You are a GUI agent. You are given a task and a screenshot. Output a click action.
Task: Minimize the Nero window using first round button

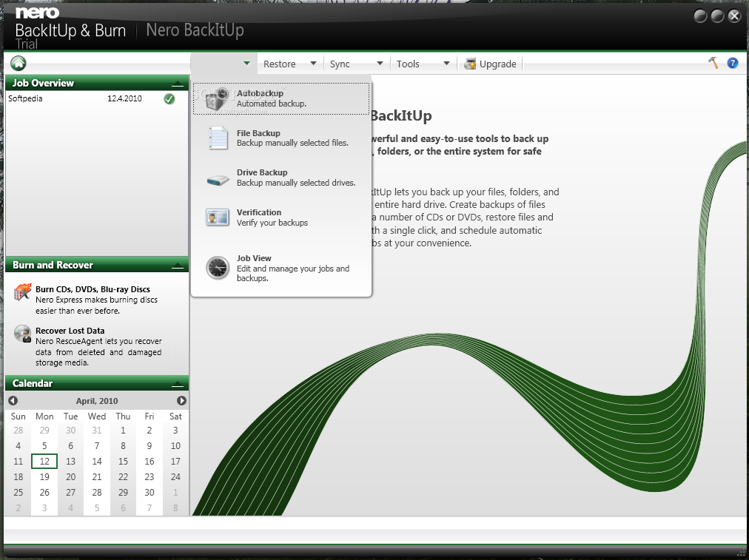pos(700,16)
